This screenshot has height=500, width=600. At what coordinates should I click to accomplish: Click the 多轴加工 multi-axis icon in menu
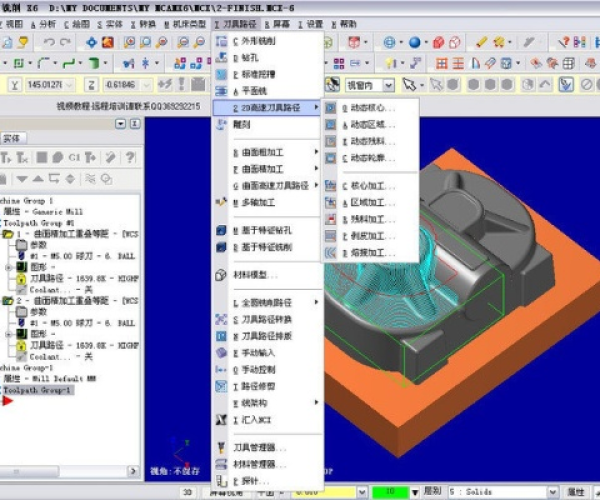tap(221, 202)
